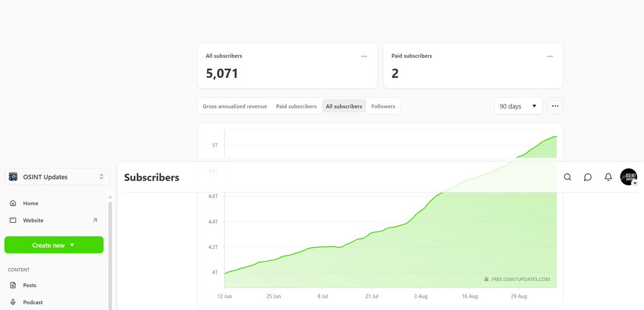Click the 12 Jun axis label
This screenshot has width=644, height=310.
click(x=224, y=296)
